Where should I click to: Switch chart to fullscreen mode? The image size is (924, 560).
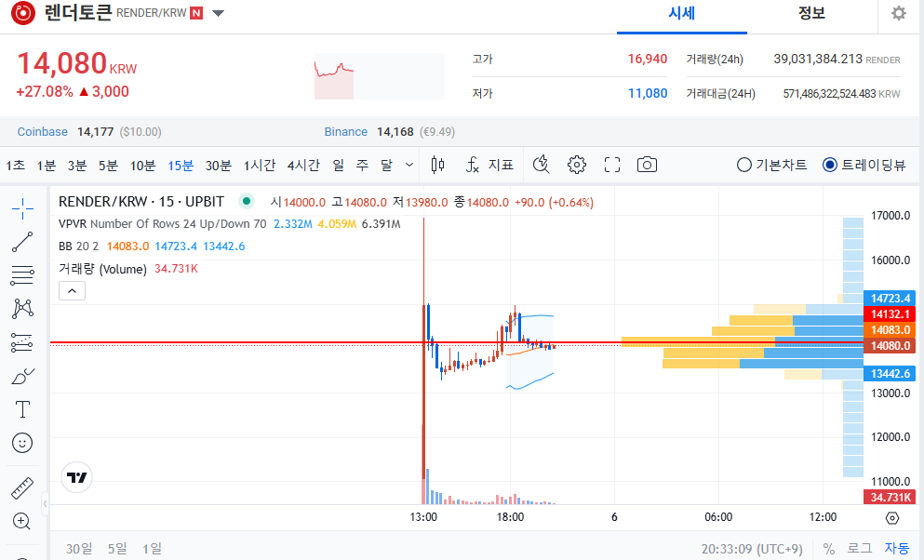coord(612,165)
